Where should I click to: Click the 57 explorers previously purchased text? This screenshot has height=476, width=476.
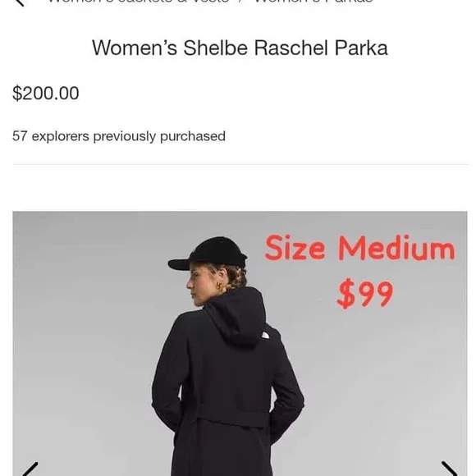pos(119,136)
